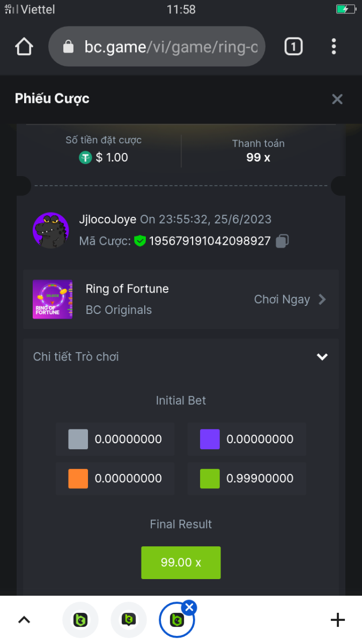Tap the JjlocoJoye crocodile avatar
Viewport: 362px width, 644px height.
coord(51,230)
